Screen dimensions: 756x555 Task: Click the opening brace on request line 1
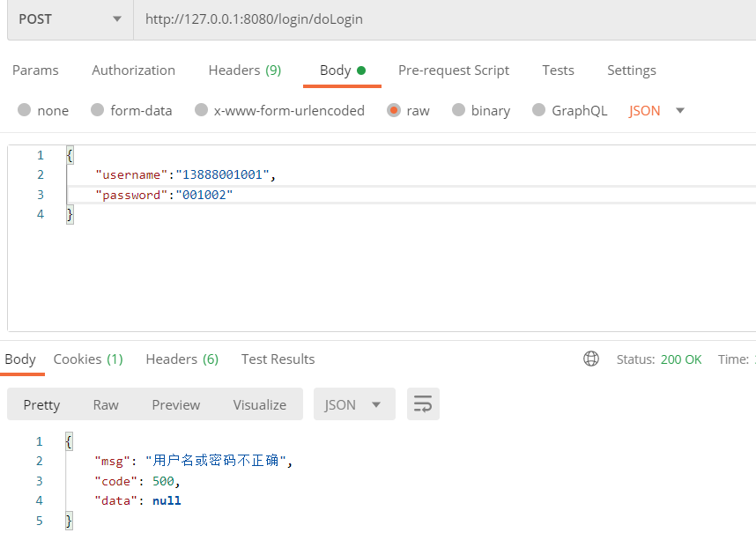(x=70, y=155)
